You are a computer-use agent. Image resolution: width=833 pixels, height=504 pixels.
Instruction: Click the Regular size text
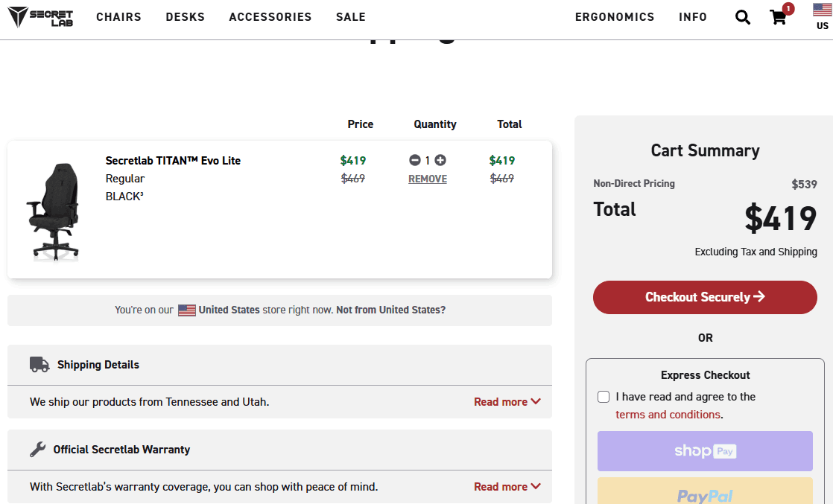[125, 179]
